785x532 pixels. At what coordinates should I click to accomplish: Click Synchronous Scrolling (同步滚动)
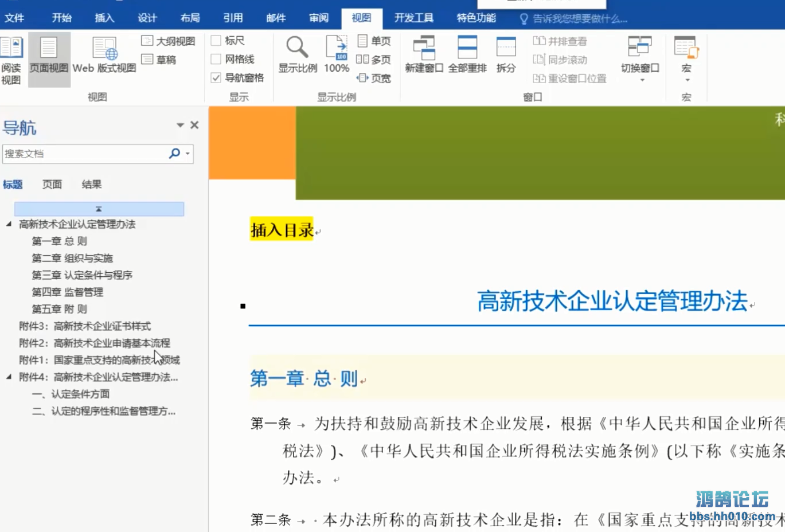point(560,60)
